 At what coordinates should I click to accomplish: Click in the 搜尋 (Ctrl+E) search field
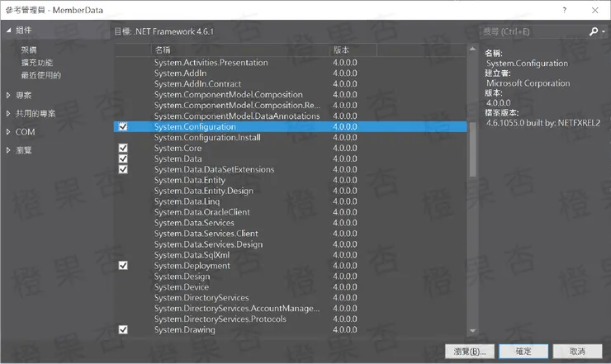pos(534,31)
